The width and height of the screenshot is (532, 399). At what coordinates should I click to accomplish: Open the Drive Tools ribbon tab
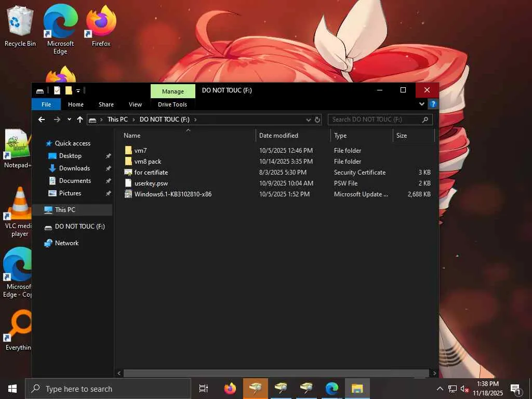pyautogui.click(x=172, y=104)
